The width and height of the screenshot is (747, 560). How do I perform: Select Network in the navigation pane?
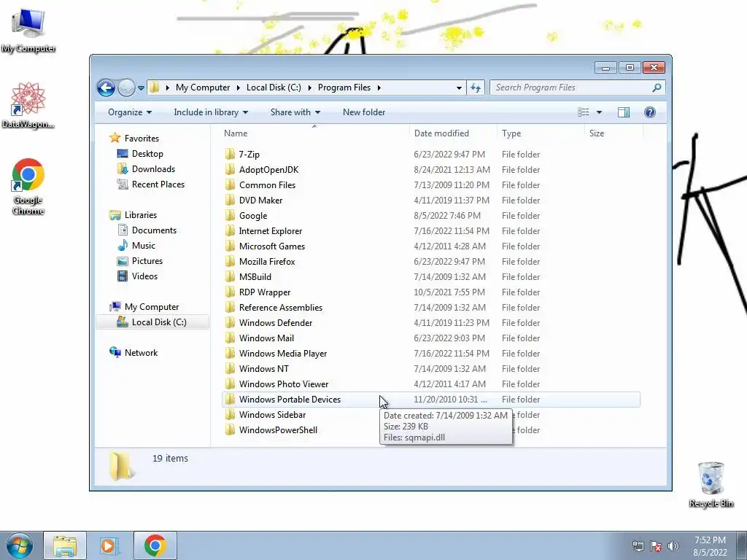click(141, 353)
